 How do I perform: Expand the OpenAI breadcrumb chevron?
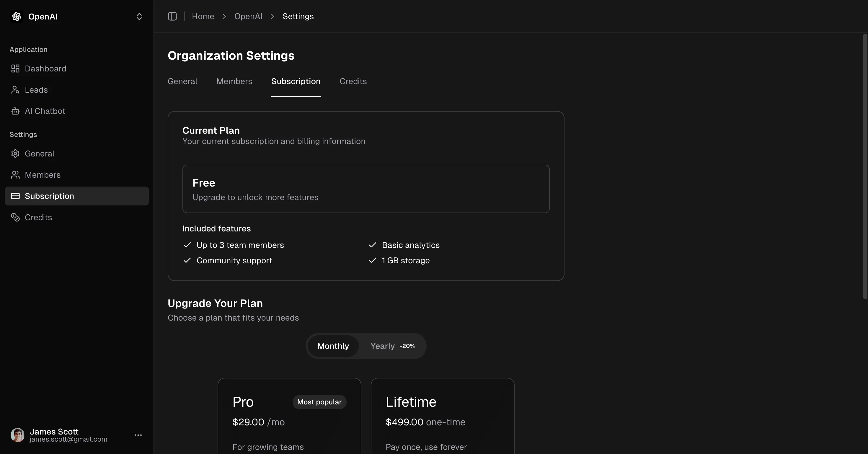(272, 16)
